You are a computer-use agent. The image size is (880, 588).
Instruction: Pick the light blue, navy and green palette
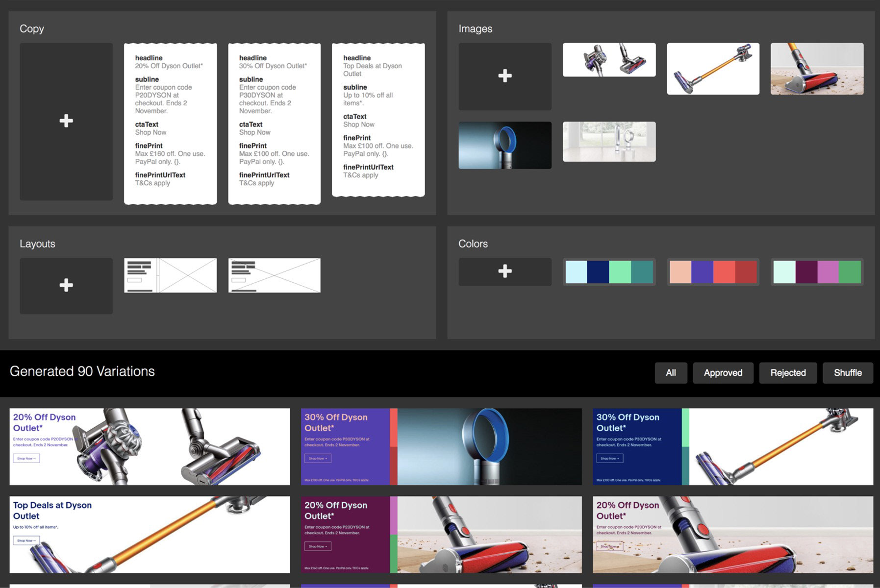tap(609, 272)
